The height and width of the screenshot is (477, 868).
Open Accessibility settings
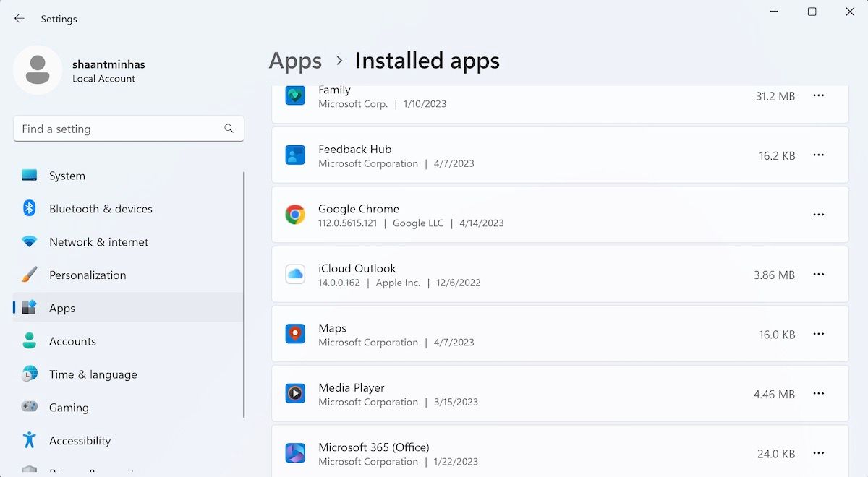129,441
